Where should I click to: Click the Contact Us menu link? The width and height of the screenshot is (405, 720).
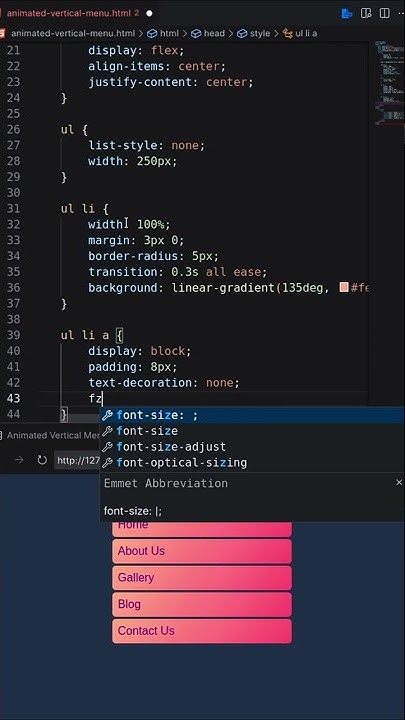click(x=202, y=631)
